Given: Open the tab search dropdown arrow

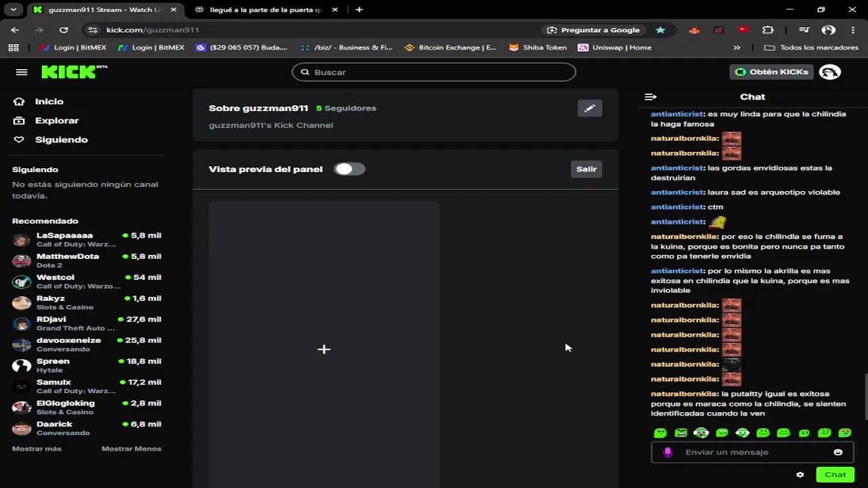Looking at the screenshot, I should [13, 9].
